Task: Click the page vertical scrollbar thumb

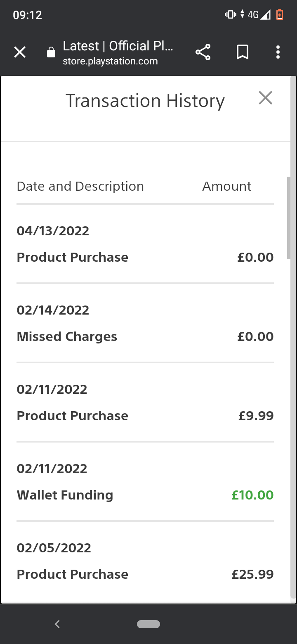Action: (289, 218)
